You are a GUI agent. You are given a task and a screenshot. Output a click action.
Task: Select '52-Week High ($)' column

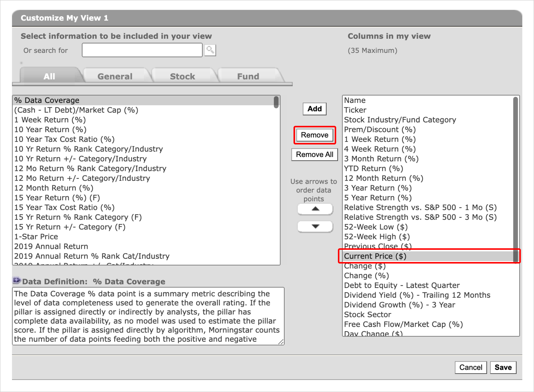click(x=428, y=237)
